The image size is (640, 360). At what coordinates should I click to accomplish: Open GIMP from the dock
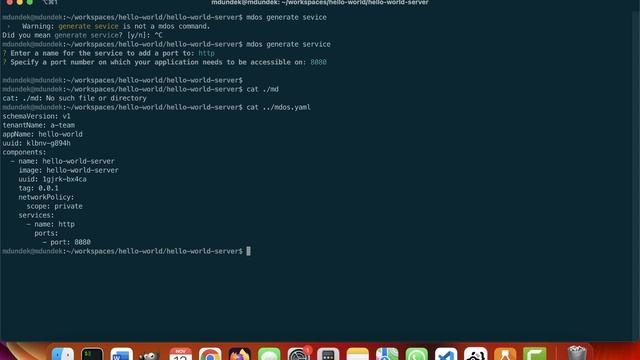point(149,355)
